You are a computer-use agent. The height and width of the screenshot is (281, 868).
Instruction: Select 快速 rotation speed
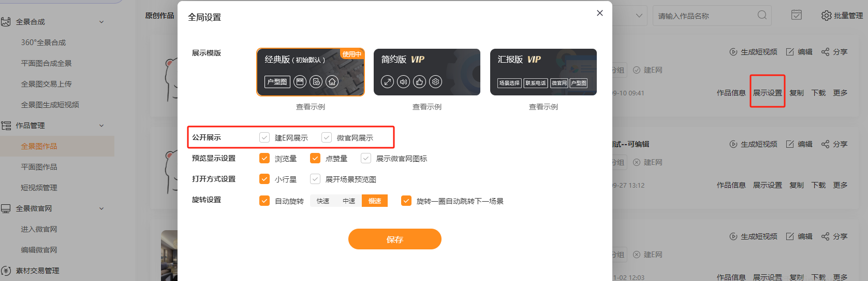[323, 201]
